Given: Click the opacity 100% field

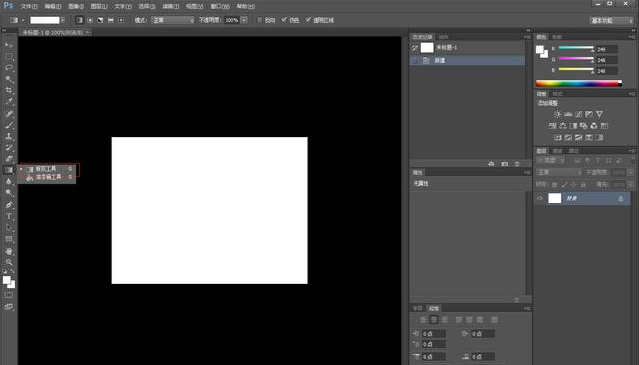Looking at the screenshot, I should click(232, 20).
